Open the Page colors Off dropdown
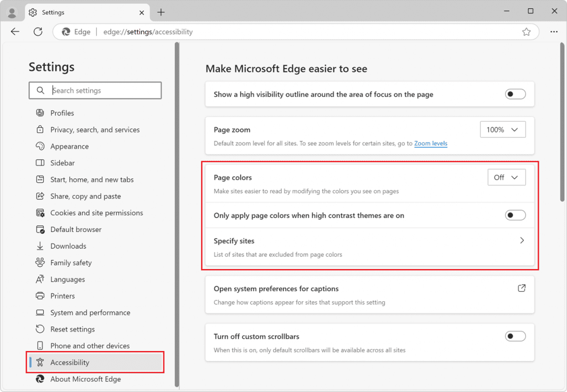The width and height of the screenshot is (567, 392). tap(507, 178)
